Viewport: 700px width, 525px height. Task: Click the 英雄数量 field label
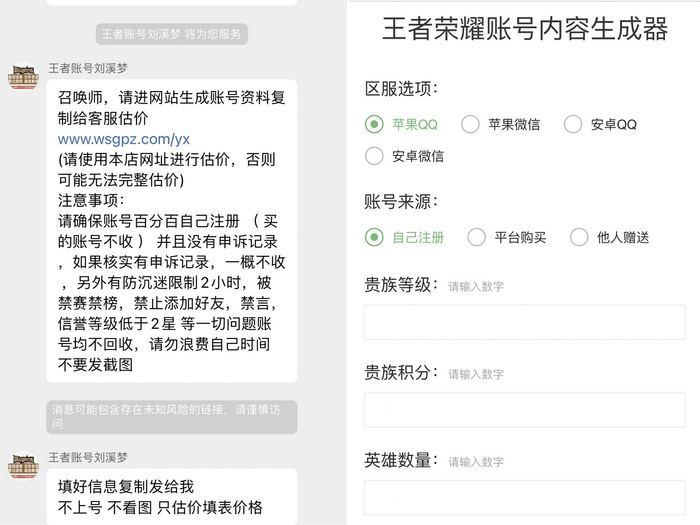401,460
